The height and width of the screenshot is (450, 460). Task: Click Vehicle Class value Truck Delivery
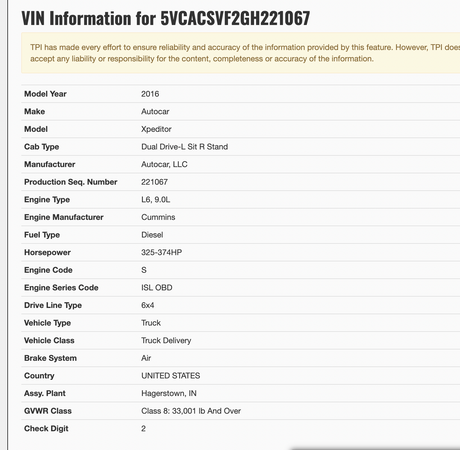[166, 341]
